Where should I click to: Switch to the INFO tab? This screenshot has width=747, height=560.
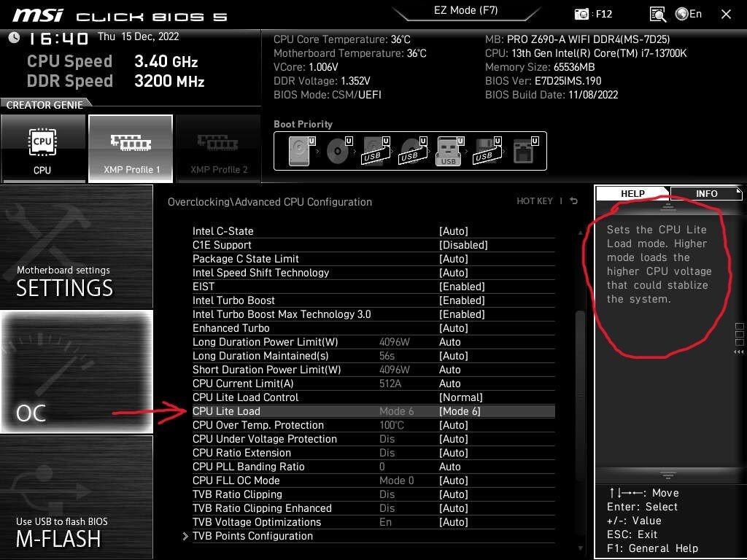point(706,193)
